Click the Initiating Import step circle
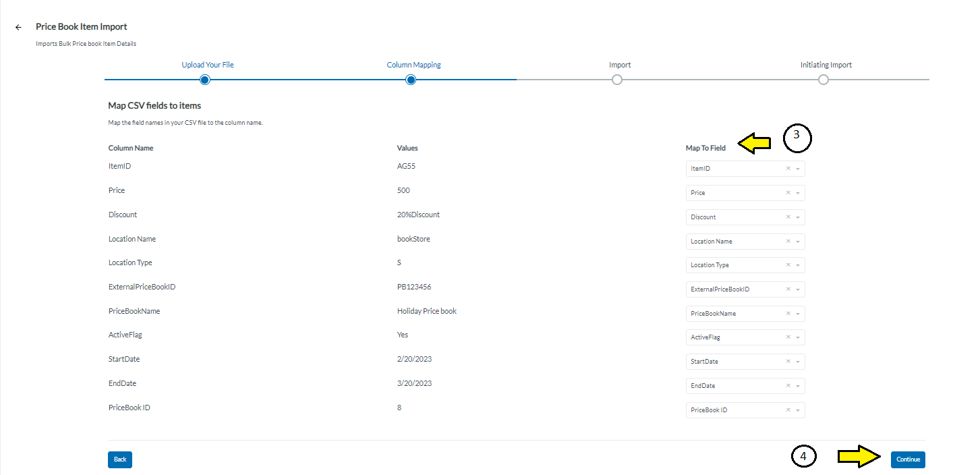This screenshot has height=475, width=980. tap(823, 80)
